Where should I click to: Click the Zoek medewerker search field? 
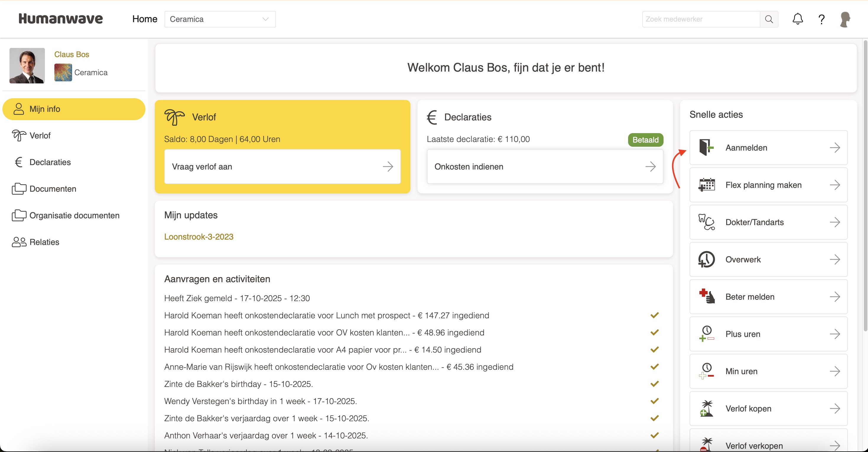[701, 19]
